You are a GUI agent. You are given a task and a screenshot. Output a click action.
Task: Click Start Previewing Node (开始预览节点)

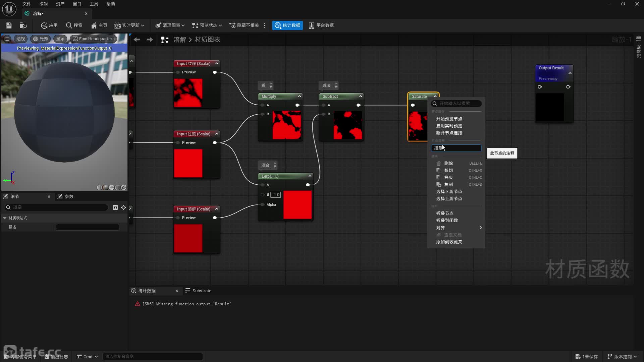tap(449, 119)
